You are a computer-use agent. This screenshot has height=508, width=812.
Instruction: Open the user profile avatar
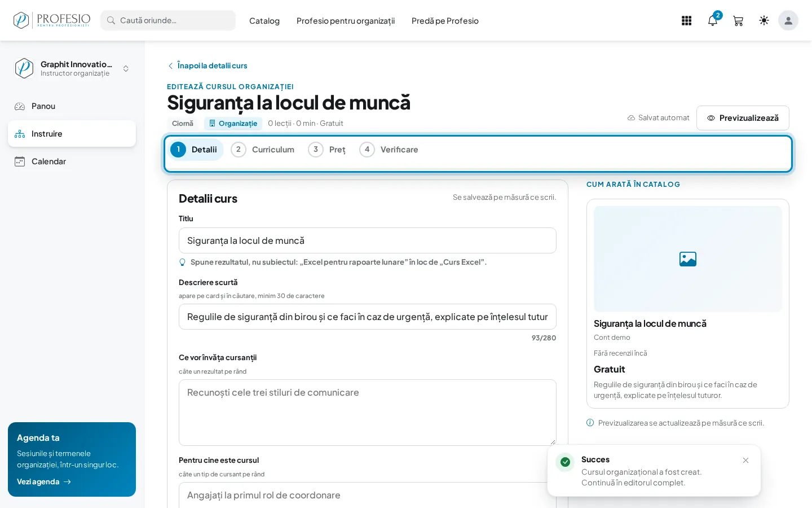pos(788,21)
